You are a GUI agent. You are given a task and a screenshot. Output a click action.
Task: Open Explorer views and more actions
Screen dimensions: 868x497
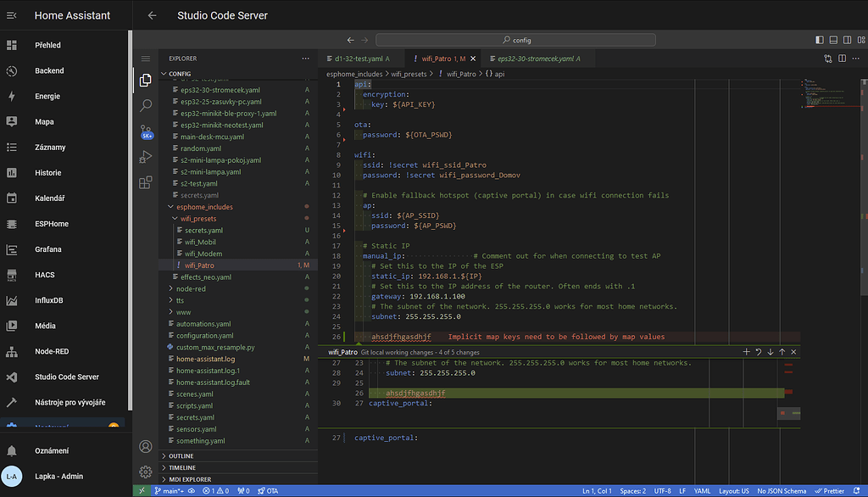click(x=305, y=59)
